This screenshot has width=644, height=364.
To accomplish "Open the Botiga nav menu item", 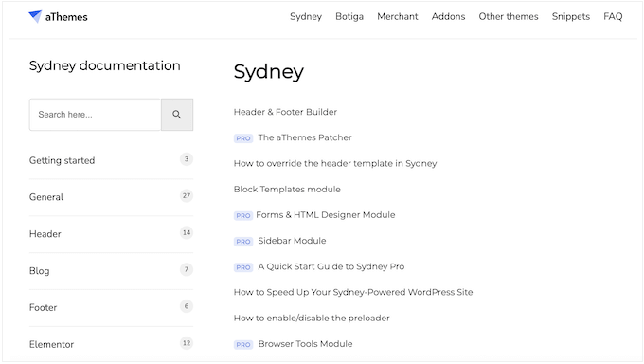I will (x=349, y=16).
